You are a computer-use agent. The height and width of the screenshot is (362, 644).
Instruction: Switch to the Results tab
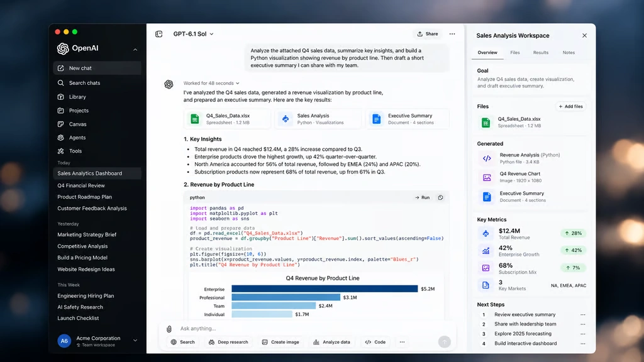540,53
